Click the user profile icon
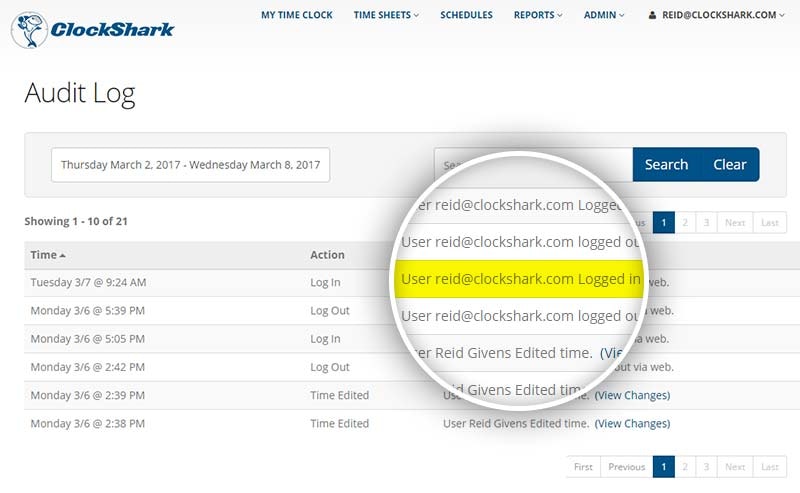 point(652,15)
